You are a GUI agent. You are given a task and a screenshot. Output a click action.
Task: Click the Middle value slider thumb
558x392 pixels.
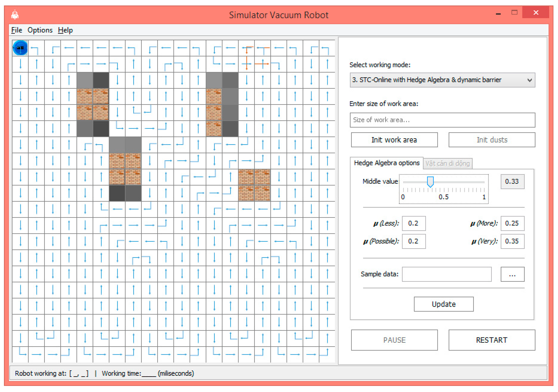coord(430,182)
